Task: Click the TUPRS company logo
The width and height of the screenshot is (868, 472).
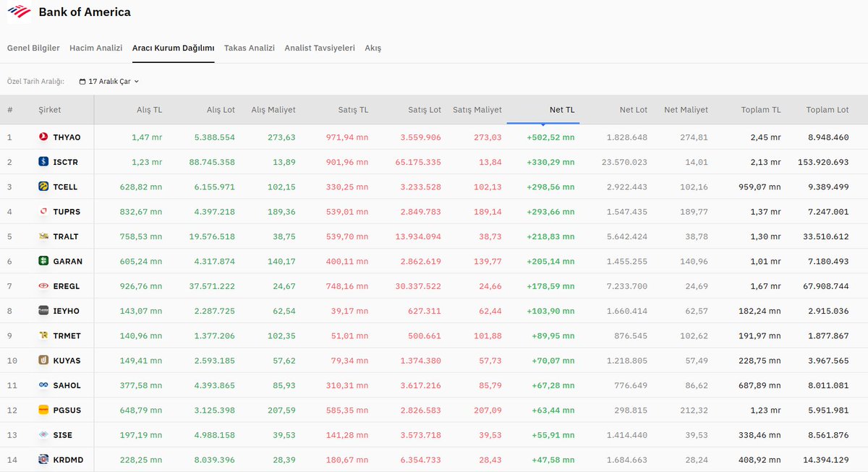Action: pyautogui.click(x=44, y=212)
